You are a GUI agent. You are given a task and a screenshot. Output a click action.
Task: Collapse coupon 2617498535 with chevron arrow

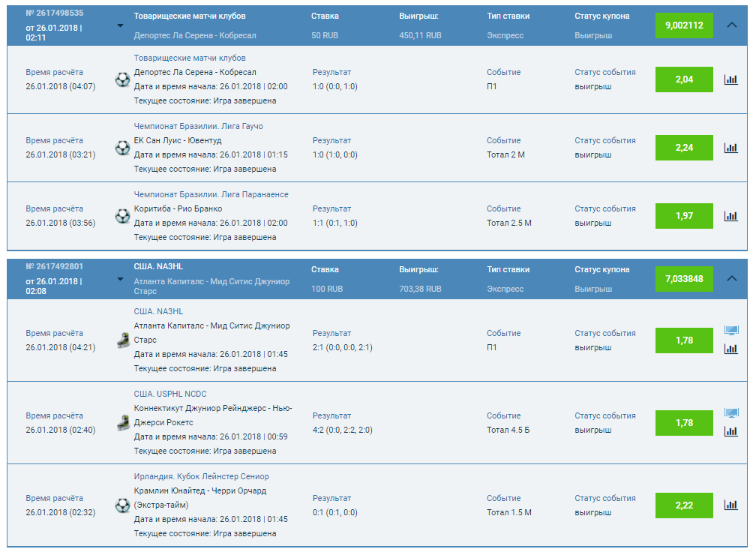732,25
